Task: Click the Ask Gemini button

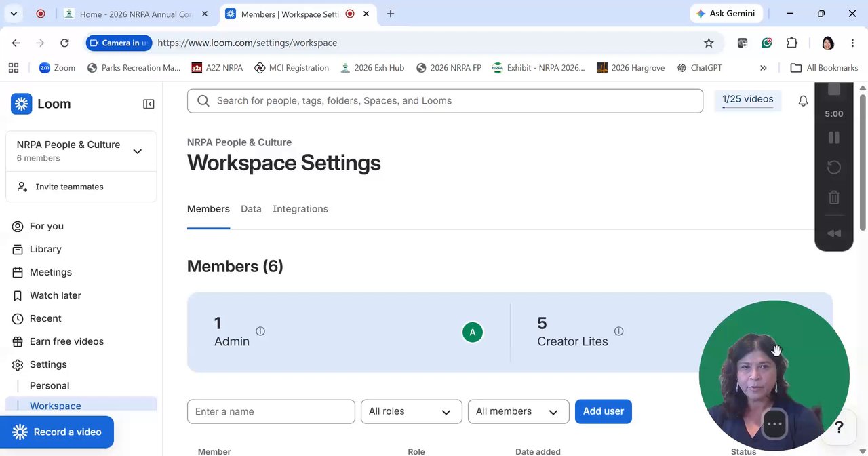Action: point(726,14)
